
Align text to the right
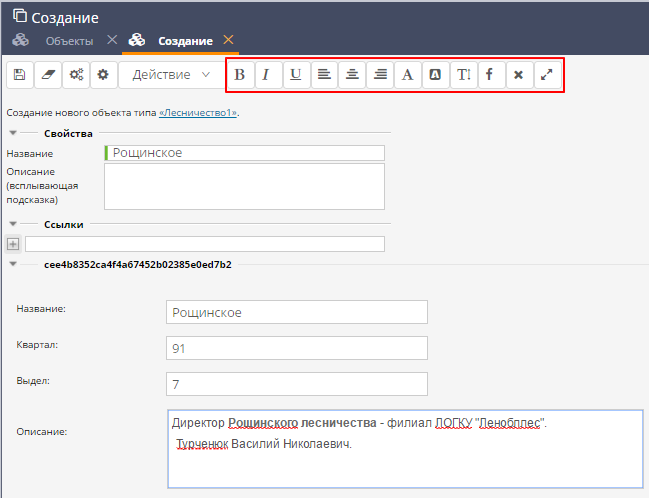[380, 75]
